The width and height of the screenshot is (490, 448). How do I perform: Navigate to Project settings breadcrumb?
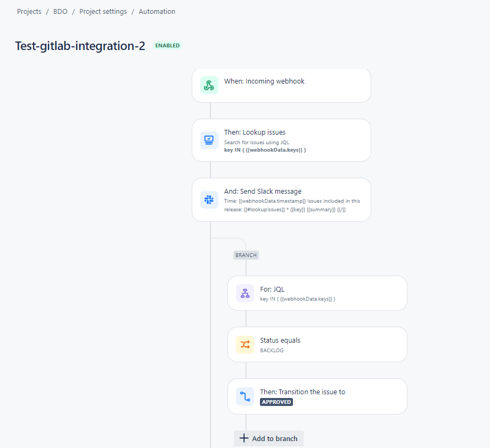tap(103, 11)
